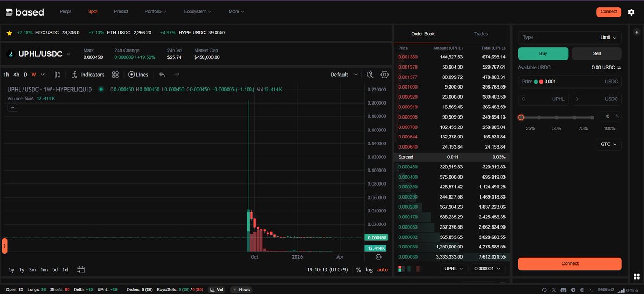Image resolution: width=644 pixels, height=294 pixels.
Task: Open the GTC time-in-force dropdown
Action: pos(609,144)
